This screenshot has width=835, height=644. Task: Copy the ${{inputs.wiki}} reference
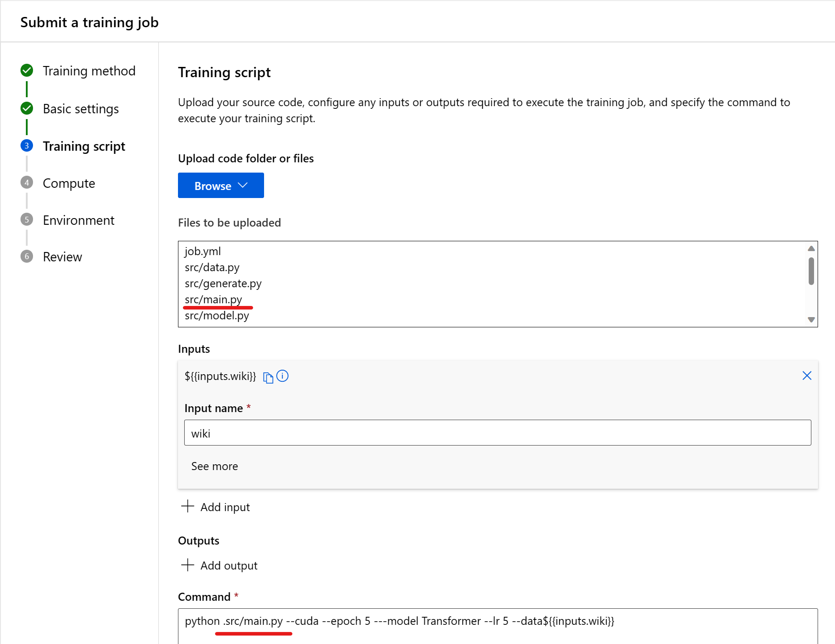pyautogui.click(x=268, y=377)
